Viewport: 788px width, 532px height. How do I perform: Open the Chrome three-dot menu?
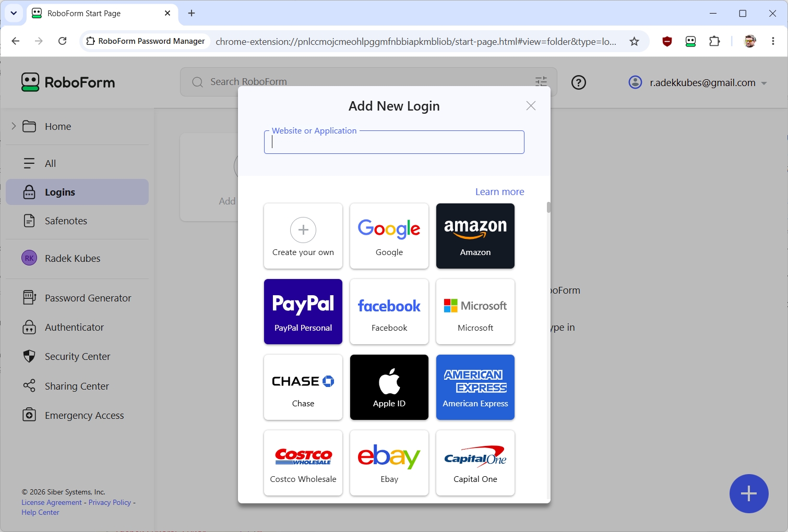point(773,41)
